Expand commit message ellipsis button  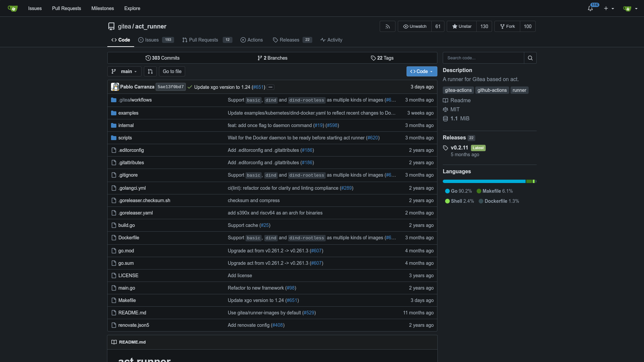270,87
